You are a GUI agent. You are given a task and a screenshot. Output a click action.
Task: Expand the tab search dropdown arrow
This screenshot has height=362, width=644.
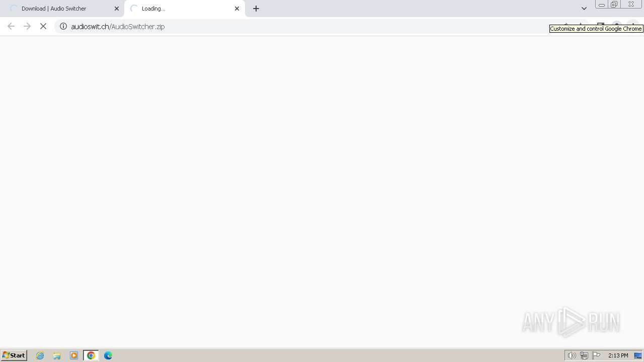pyautogui.click(x=584, y=9)
